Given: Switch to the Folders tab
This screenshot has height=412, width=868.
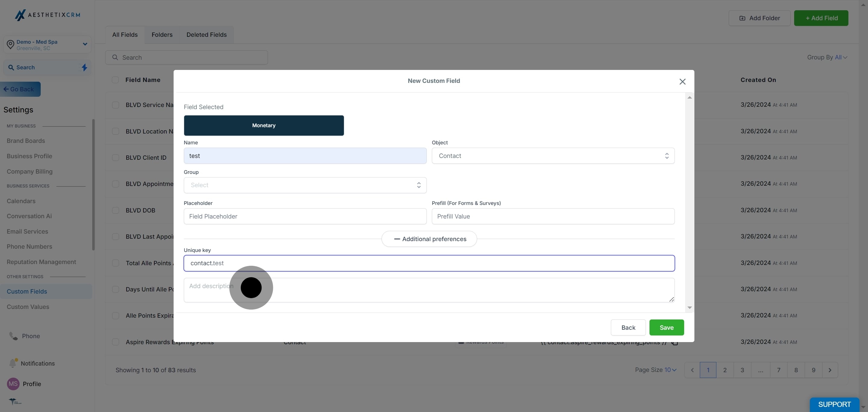Looking at the screenshot, I should pyautogui.click(x=162, y=35).
